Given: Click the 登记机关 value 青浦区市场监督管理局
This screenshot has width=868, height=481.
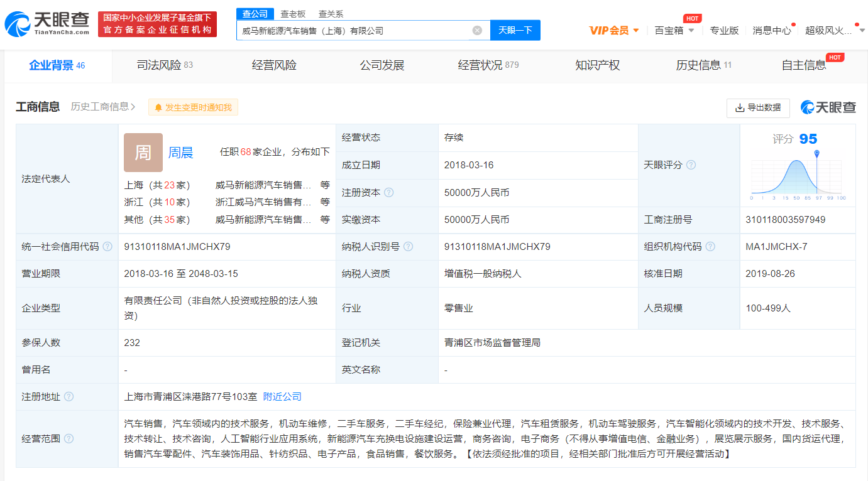Looking at the screenshot, I should (492, 343).
